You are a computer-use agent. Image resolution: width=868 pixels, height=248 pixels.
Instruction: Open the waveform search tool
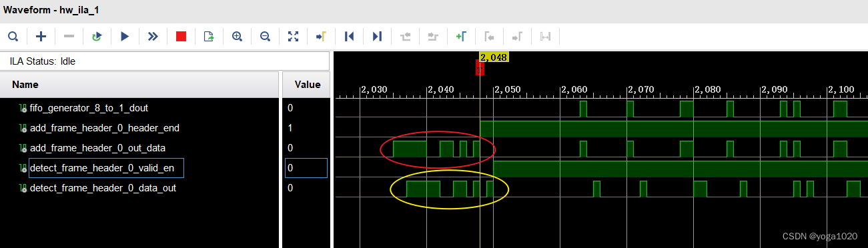pyautogui.click(x=13, y=36)
